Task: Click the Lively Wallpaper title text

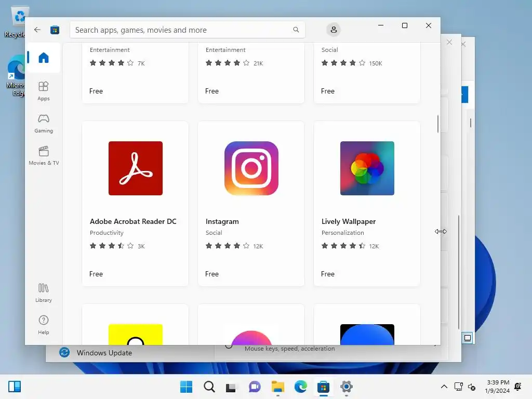Action: (349, 221)
